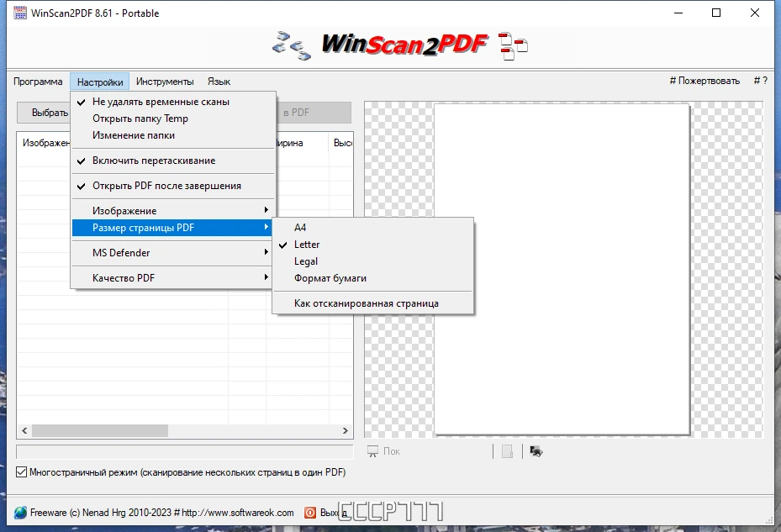The height and width of the screenshot is (532, 781).
Task: Click the # Пожертвовать link
Action: (x=704, y=81)
